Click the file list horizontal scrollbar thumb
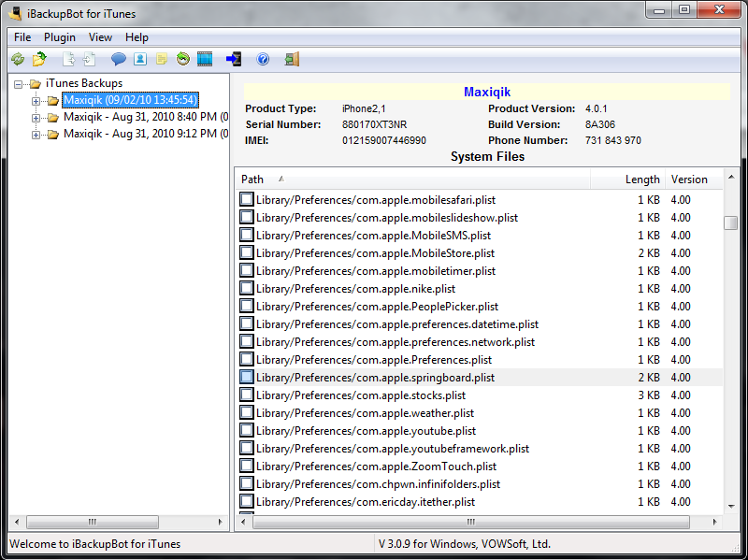 tap(471, 522)
